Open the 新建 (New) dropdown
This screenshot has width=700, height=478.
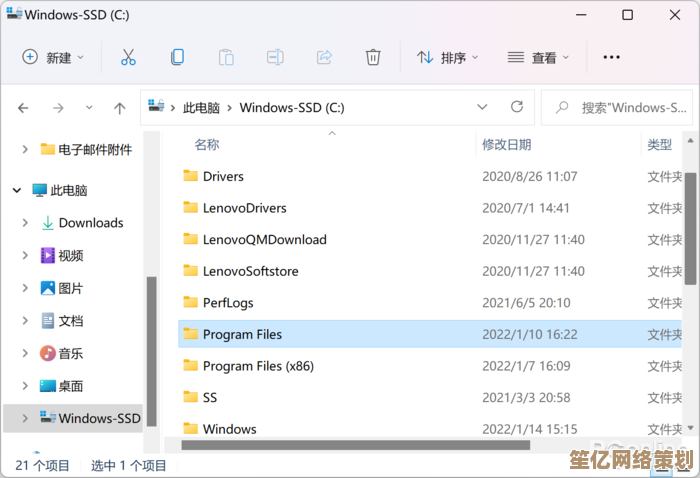tap(54, 57)
